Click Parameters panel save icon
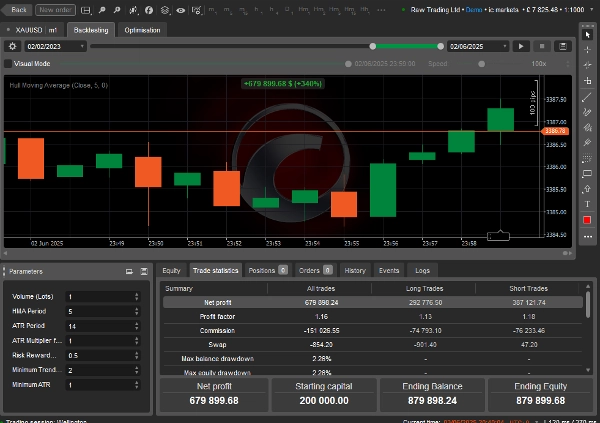 [144, 271]
